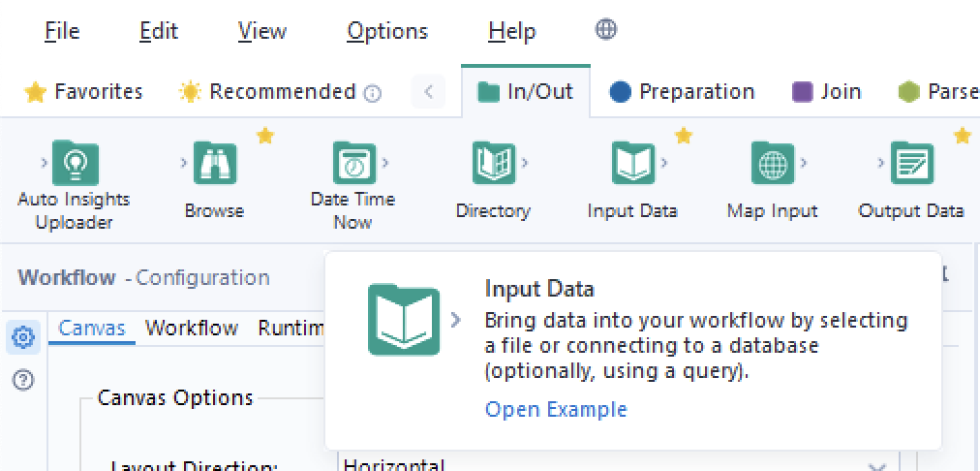Switch to the Workflow configuration tab

point(192,328)
